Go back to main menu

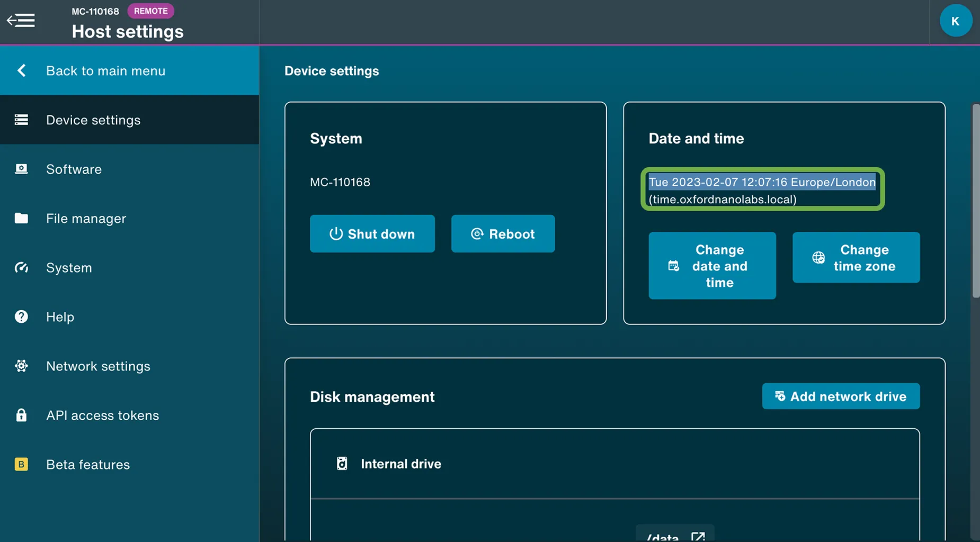tap(105, 71)
